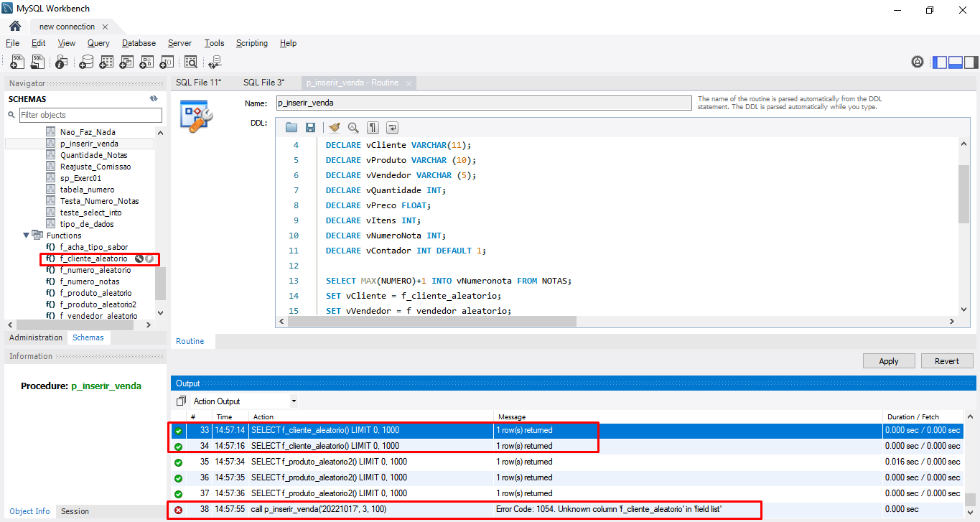Click the Revert button

click(947, 361)
